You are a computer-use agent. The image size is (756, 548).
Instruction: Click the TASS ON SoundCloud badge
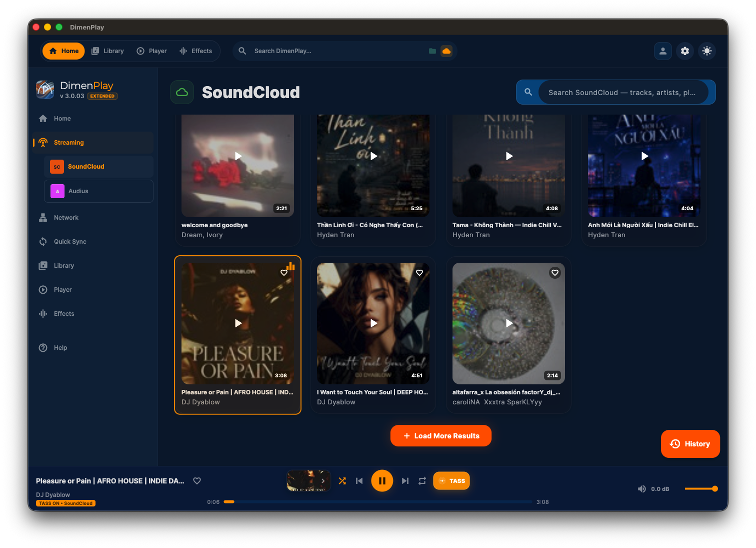pyautogui.click(x=65, y=503)
